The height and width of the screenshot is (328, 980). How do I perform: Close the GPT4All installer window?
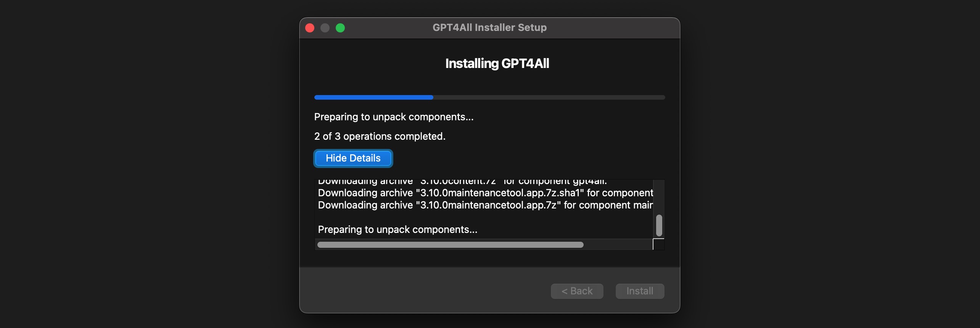[310, 28]
